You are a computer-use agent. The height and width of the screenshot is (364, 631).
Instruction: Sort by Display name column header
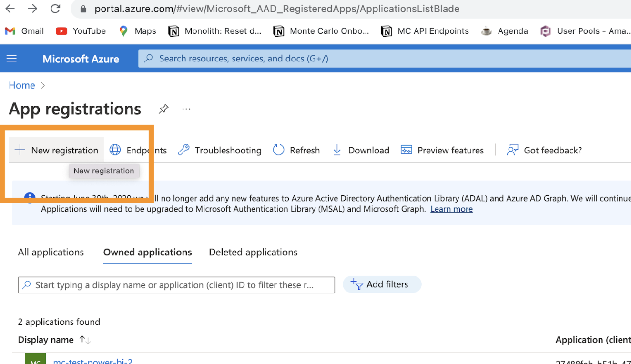pyautogui.click(x=46, y=340)
